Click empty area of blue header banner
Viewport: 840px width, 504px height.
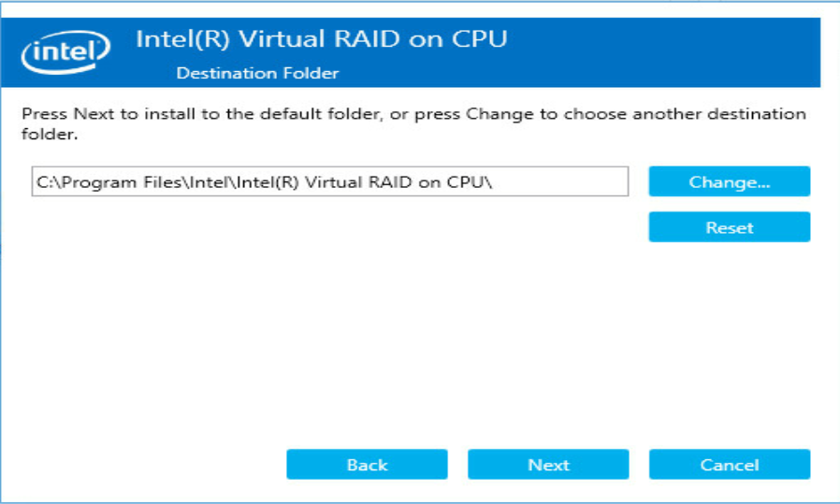click(664, 52)
